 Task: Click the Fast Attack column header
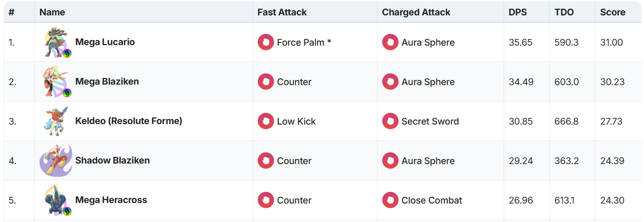point(282,12)
